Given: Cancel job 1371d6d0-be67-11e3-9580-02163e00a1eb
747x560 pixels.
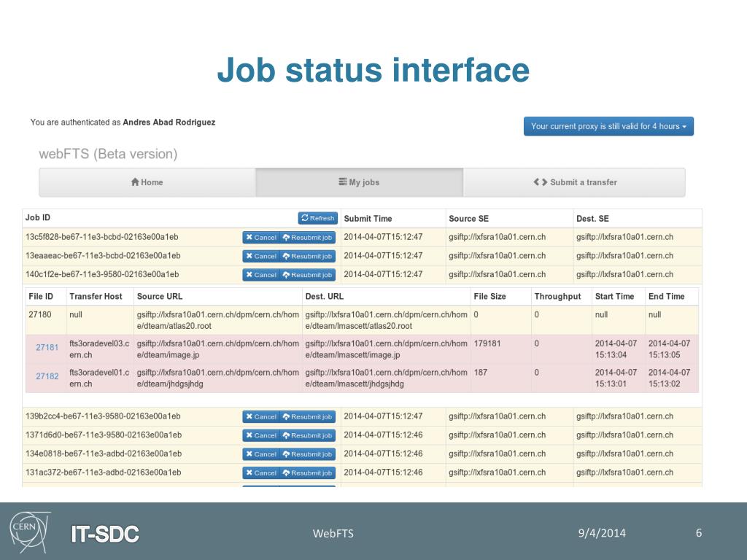Looking at the screenshot, I should (x=260, y=435).
